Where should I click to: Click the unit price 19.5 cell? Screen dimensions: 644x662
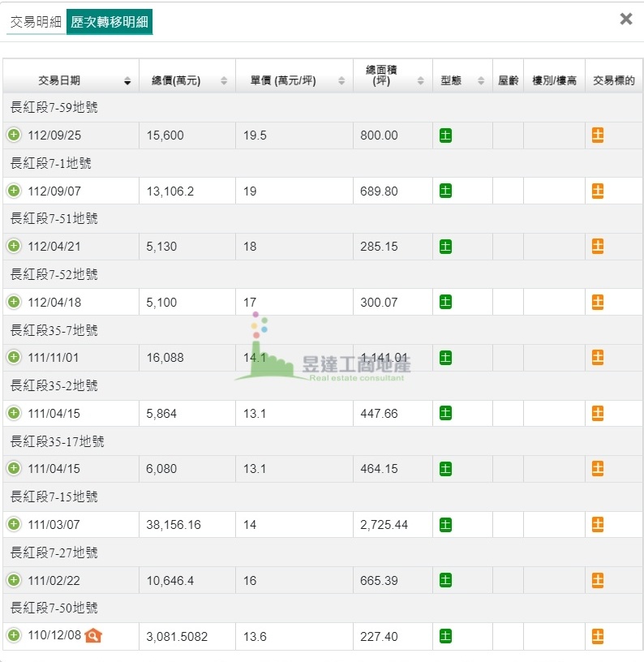(294, 135)
